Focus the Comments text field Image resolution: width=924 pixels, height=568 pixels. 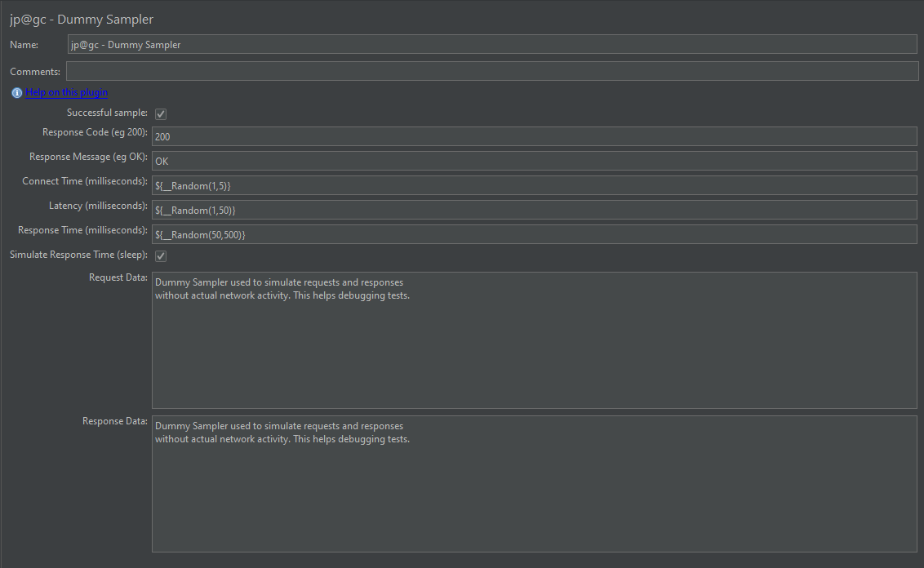tap(492, 71)
